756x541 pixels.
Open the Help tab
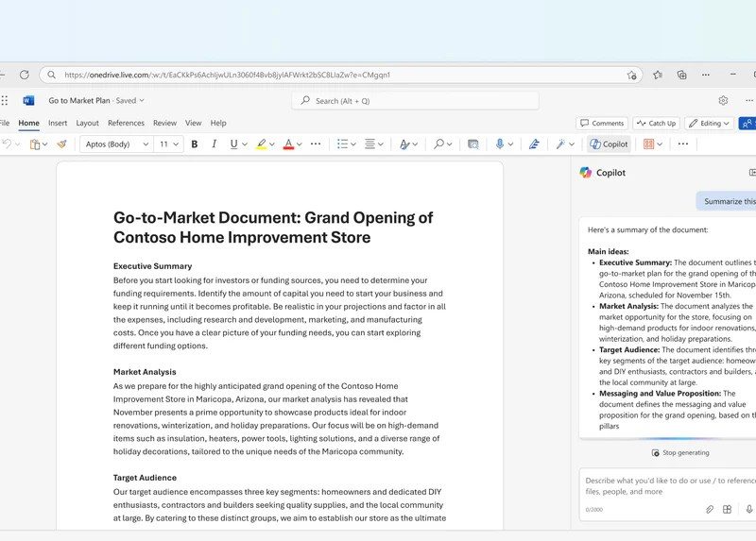tap(218, 123)
